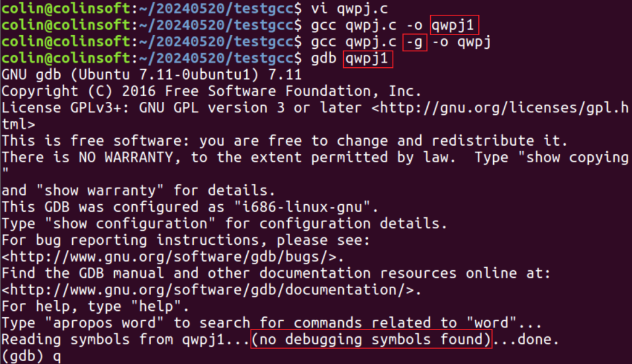The image size is (632, 364).
Task: Click the 'show warranty' text
Action: 100,190
